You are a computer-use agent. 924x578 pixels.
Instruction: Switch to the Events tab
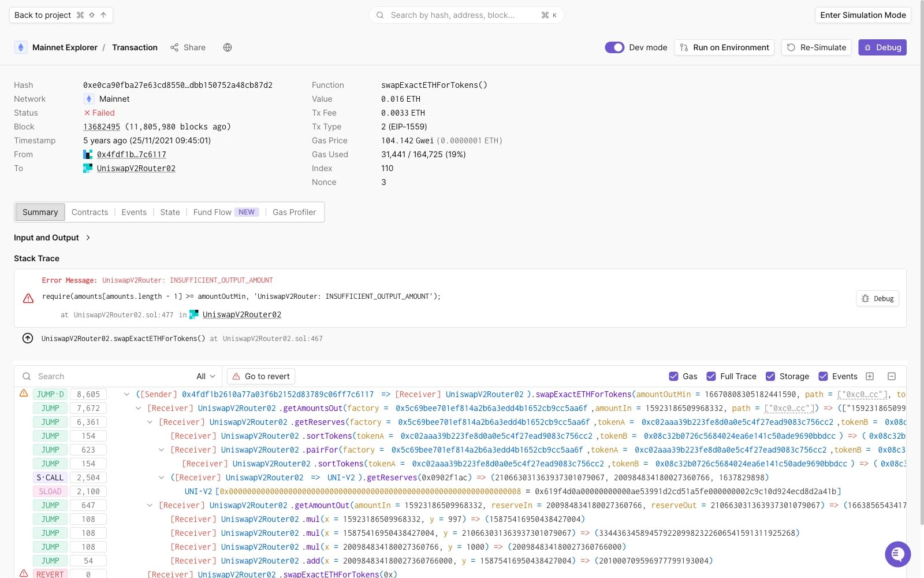134,212
